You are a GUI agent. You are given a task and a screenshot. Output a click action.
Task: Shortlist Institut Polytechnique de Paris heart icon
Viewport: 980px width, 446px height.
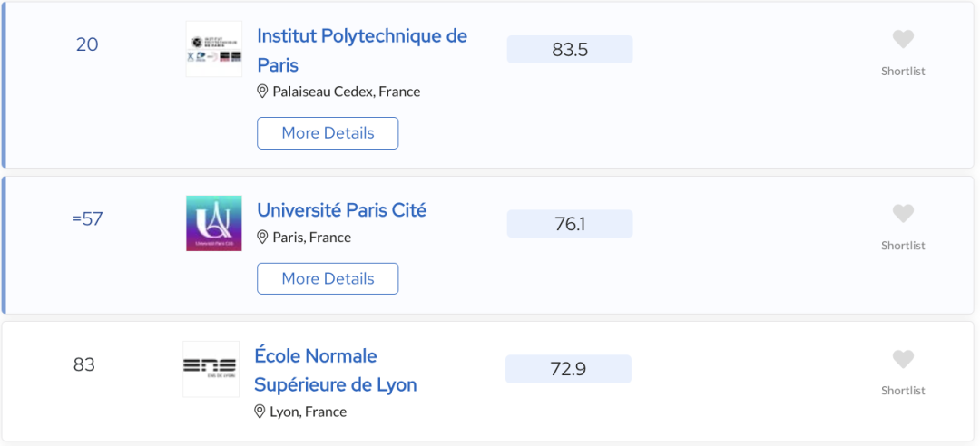coord(903,39)
